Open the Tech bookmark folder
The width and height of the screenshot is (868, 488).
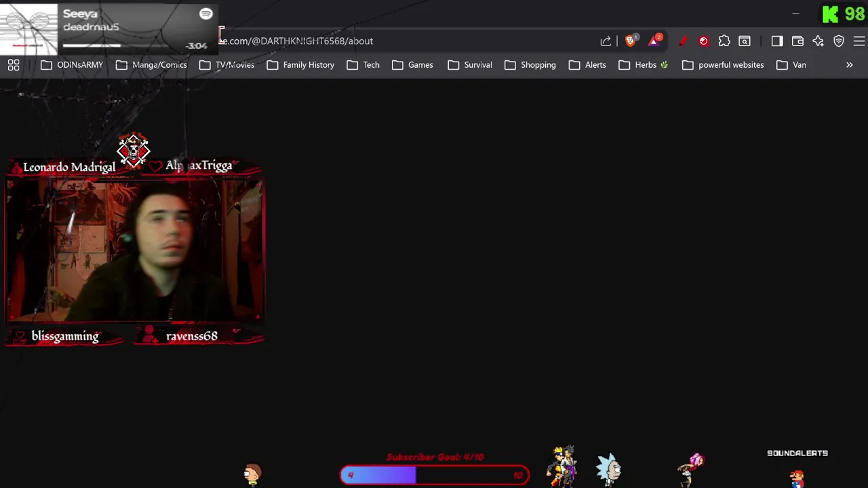pyautogui.click(x=363, y=65)
